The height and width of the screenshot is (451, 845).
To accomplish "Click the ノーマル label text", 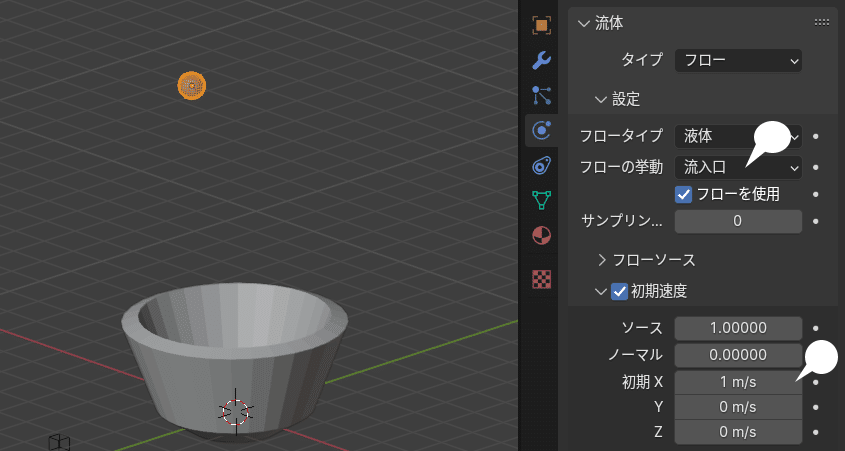I will [x=635, y=355].
